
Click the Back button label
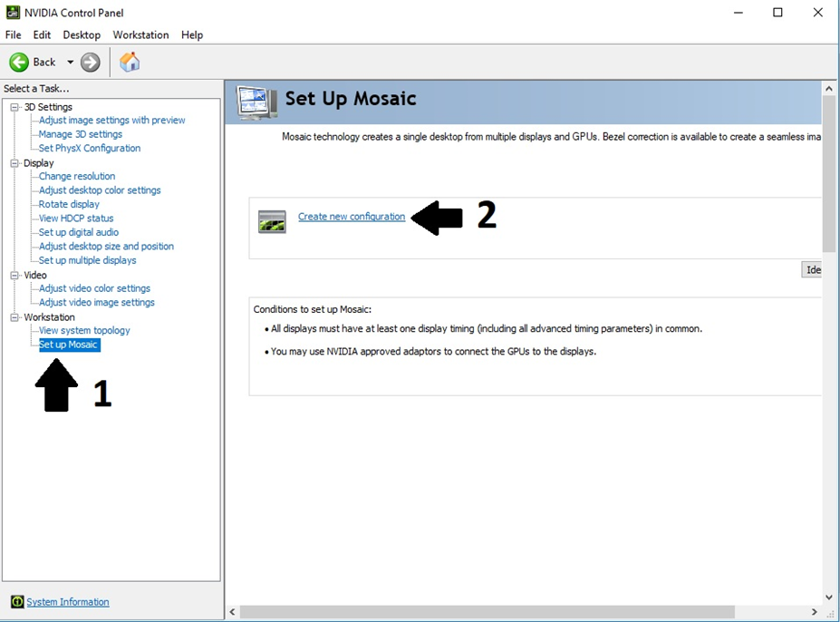click(43, 63)
